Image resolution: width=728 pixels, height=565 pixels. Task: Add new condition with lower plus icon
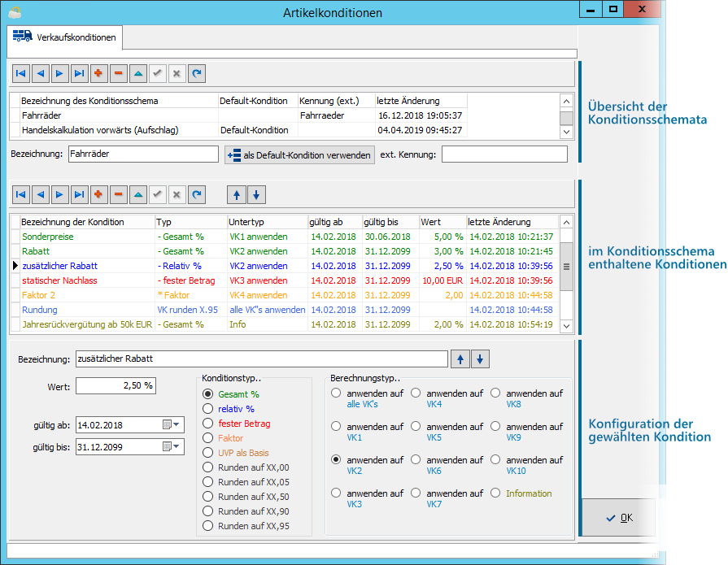point(99,195)
